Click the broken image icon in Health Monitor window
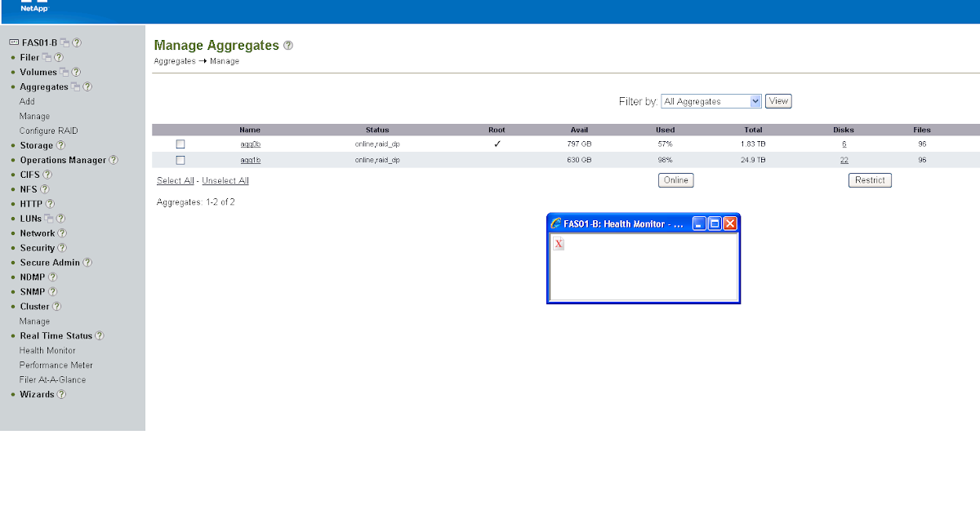 [558, 243]
